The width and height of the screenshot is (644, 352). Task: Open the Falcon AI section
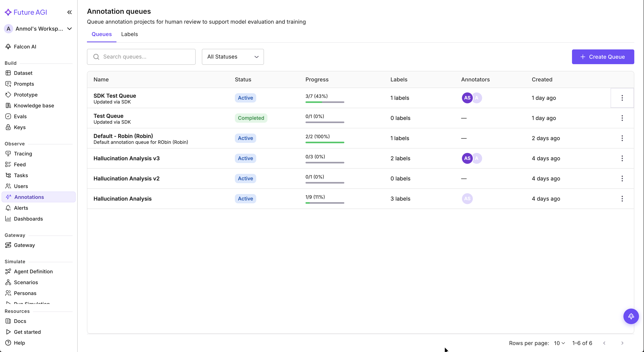[x=24, y=47]
